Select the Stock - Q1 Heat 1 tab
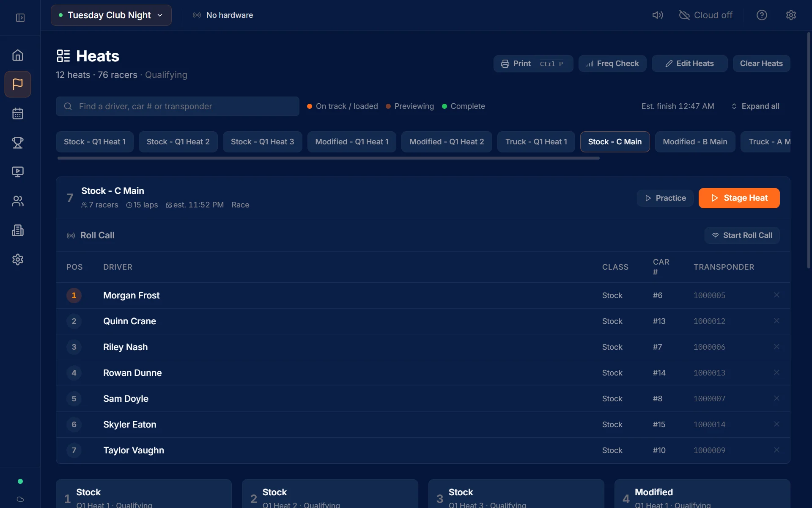812x508 pixels. click(95, 142)
